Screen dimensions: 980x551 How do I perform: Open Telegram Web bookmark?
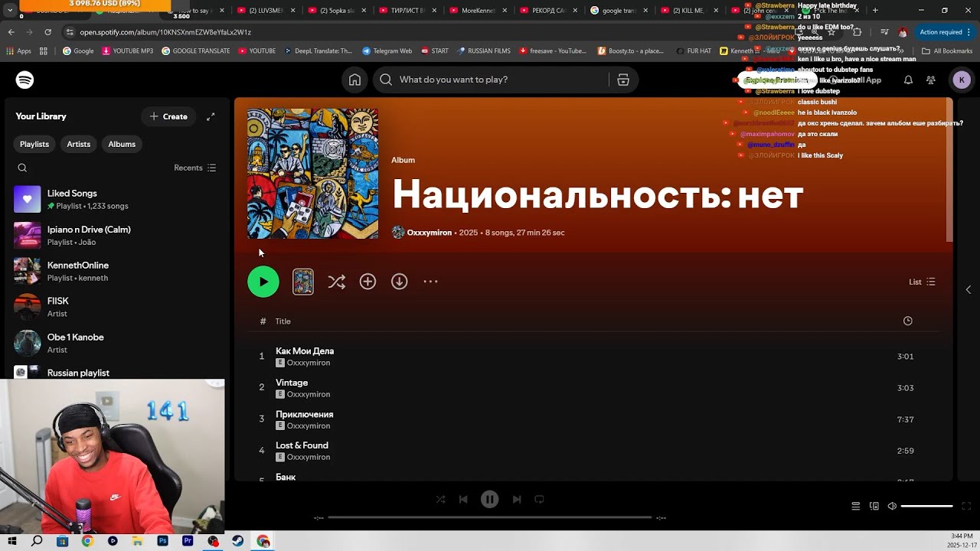(x=387, y=51)
